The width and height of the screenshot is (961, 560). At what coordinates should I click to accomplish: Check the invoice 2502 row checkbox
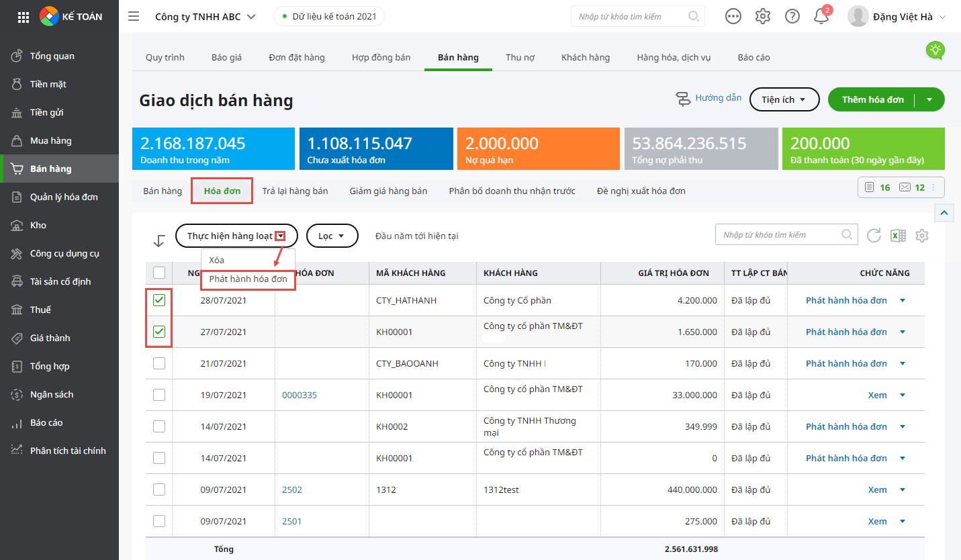(x=159, y=489)
